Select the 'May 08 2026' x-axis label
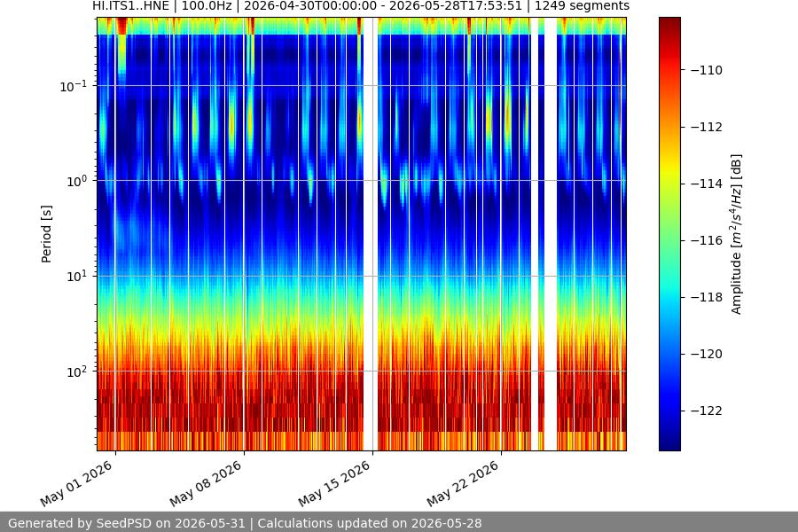Screen dimensions: 798x532 [x=206, y=484]
